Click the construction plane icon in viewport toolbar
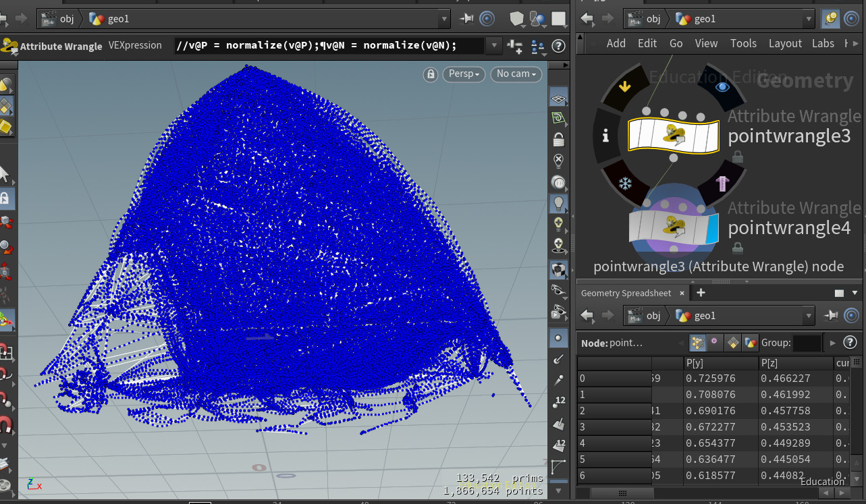 558,119
